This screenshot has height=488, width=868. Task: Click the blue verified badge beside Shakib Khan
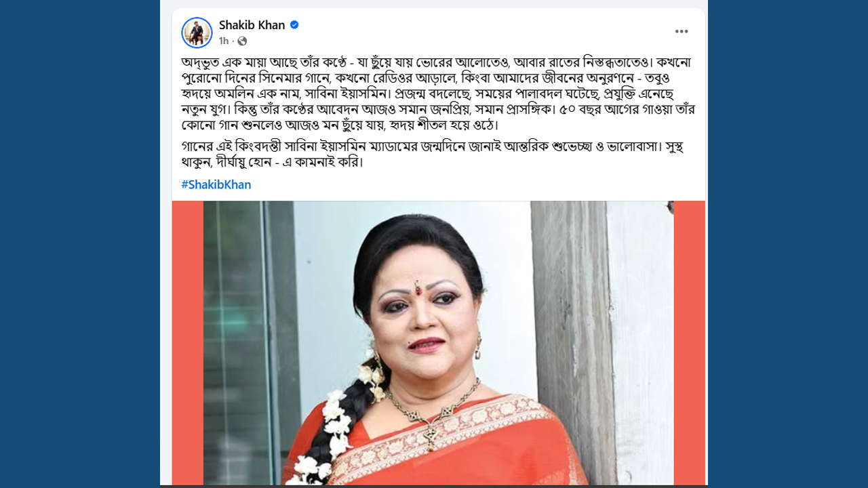click(x=294, y=25)
